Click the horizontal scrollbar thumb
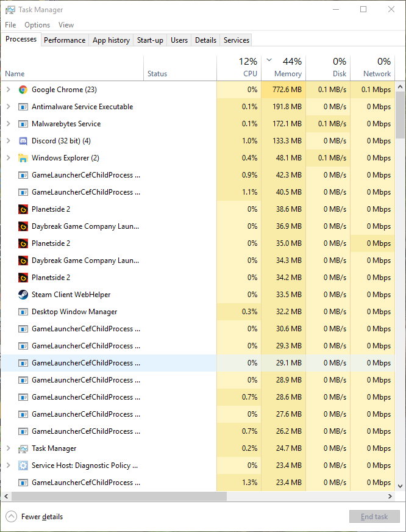The height and width of the screenshot is (532, 406). tap(119, 496)
